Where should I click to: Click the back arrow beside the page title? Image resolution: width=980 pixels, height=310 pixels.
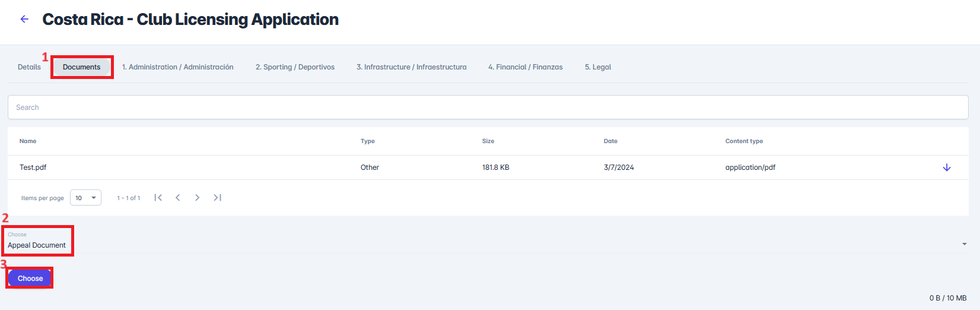point(24,19)
